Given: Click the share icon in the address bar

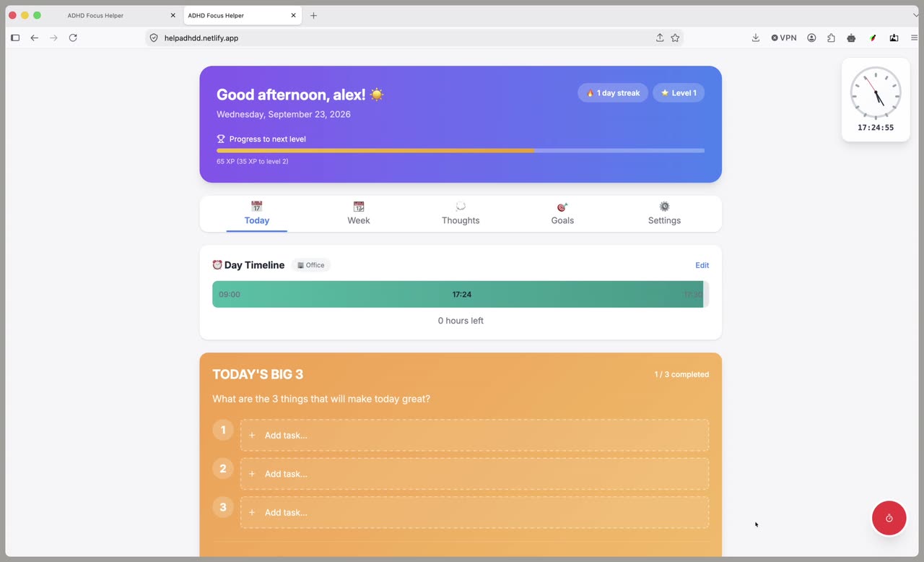Looking at the screenshot, I should pos(660,38).
